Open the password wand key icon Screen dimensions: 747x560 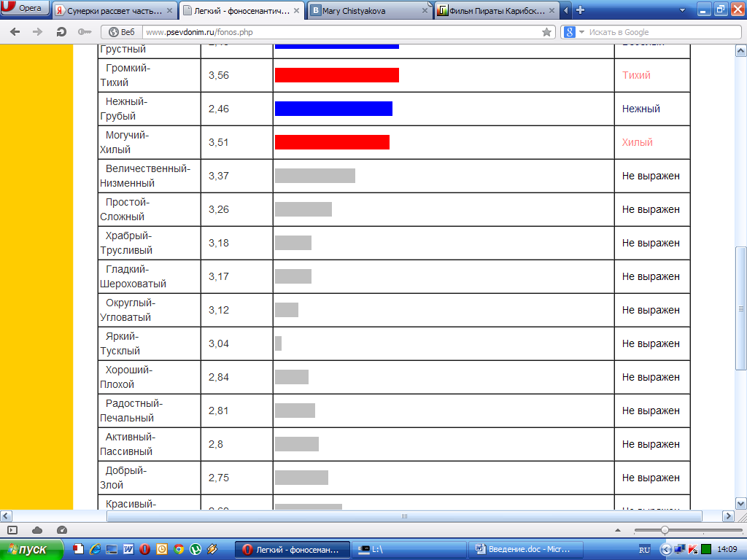point(85,32)
